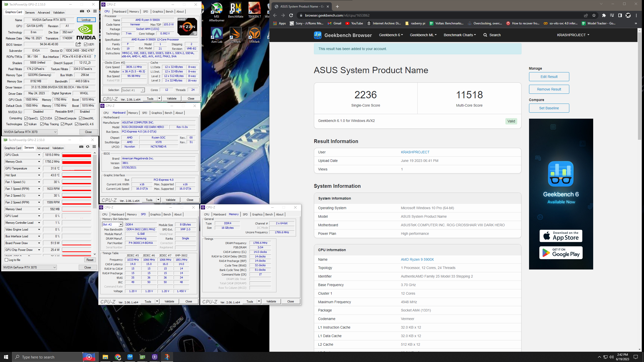Open the Bench tab in CPU-Z CPU window
This screenshot has height=362, width=644.
coord(169,12)
